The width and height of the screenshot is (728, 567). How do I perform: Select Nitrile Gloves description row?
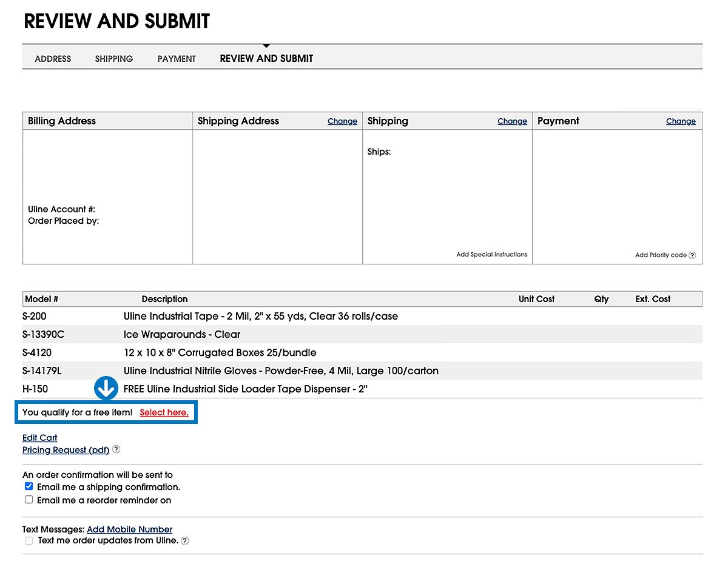click(x=281, y=371)
